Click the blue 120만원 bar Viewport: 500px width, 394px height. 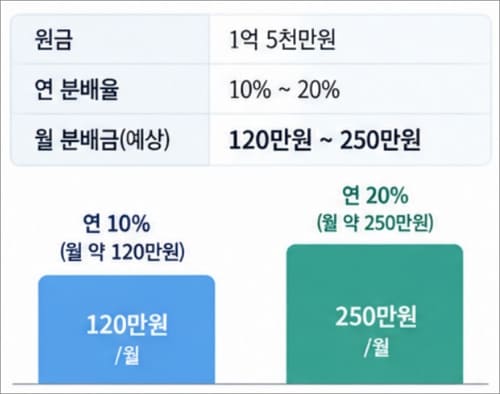tap(127, 330)
